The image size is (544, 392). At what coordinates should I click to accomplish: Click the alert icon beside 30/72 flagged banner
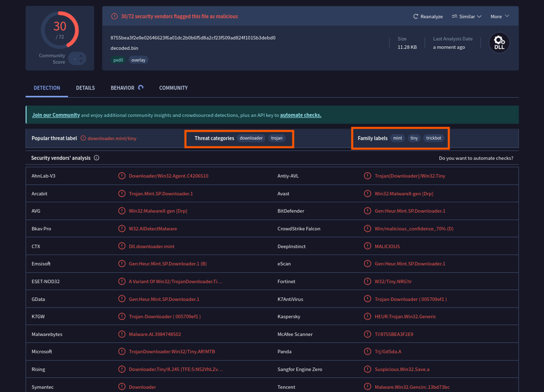(x=114, y=16)
